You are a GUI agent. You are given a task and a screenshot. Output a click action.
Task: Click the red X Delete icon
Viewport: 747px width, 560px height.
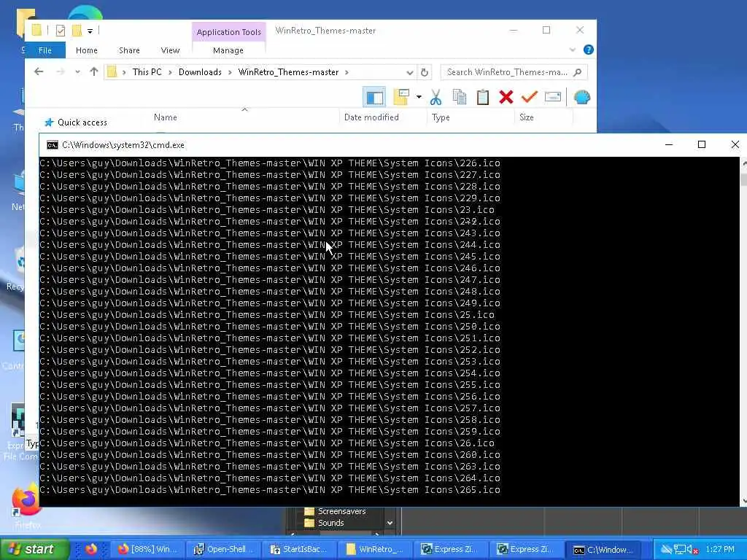506,97
